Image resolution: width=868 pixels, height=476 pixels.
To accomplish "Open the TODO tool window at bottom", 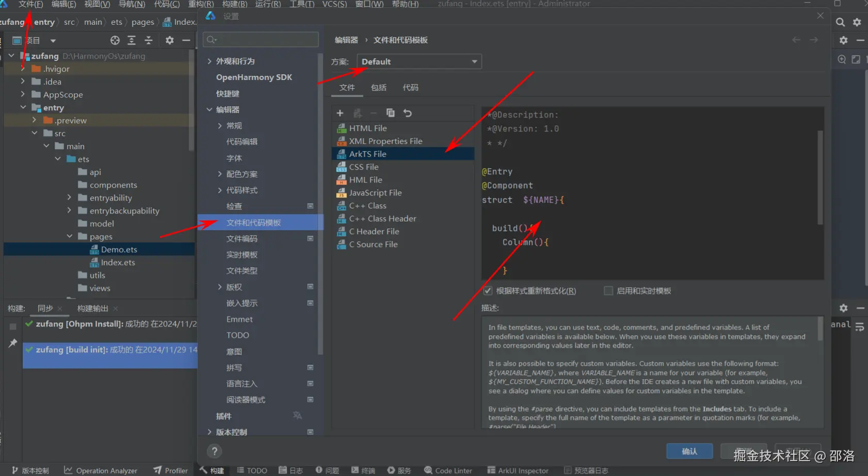I will [252, 470].
